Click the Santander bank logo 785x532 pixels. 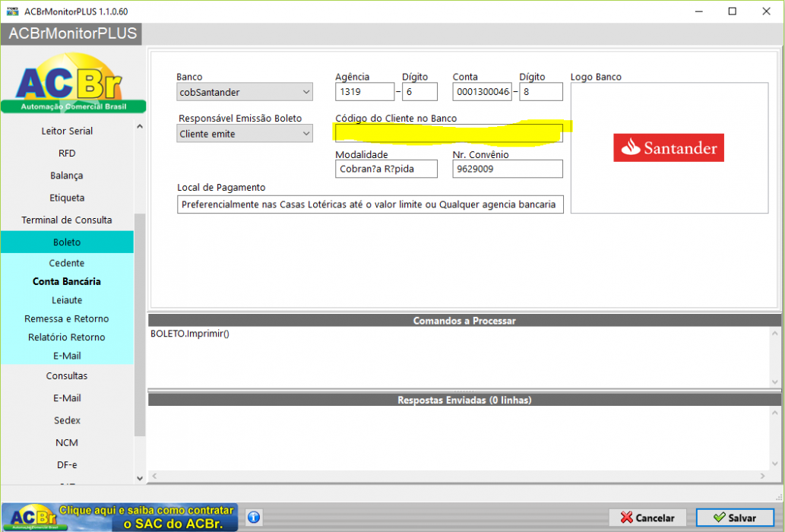coord(668,147)
